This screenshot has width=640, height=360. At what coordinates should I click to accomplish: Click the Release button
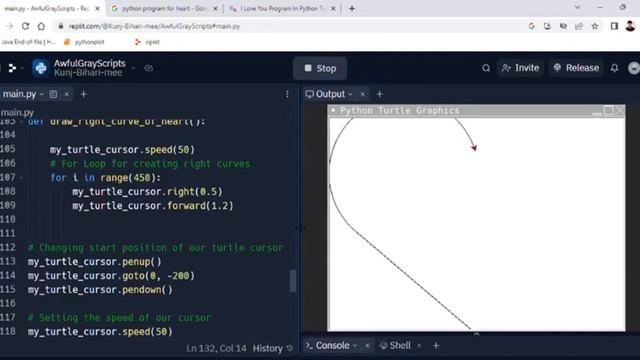576,68
